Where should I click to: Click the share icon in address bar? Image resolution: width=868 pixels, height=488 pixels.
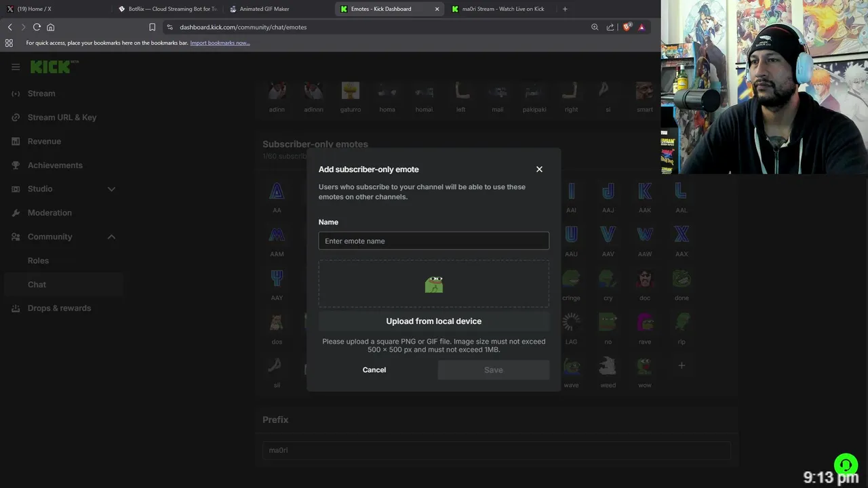[610, 27]
